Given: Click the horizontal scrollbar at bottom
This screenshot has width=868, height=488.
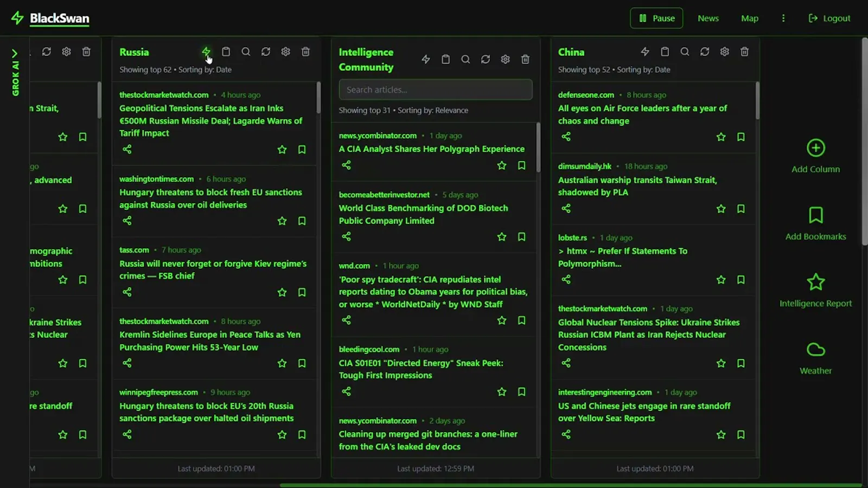Looking at the screenshot, I should coord(571,485).
